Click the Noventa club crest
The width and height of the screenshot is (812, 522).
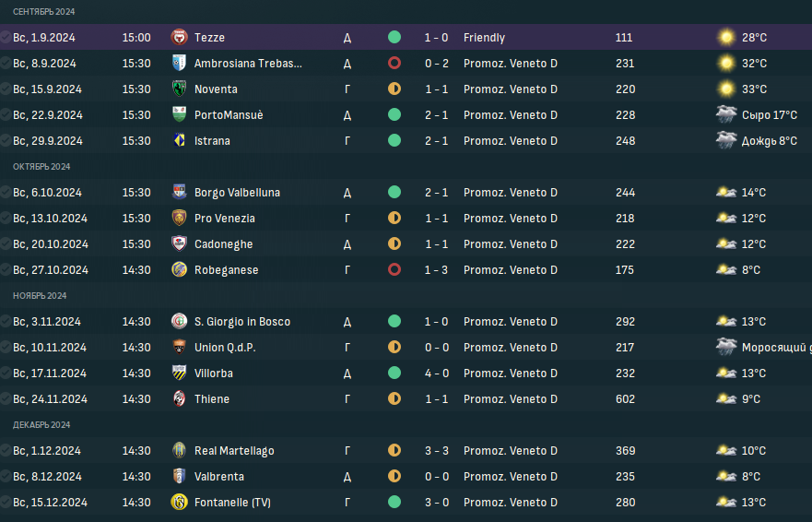(180, 89)
